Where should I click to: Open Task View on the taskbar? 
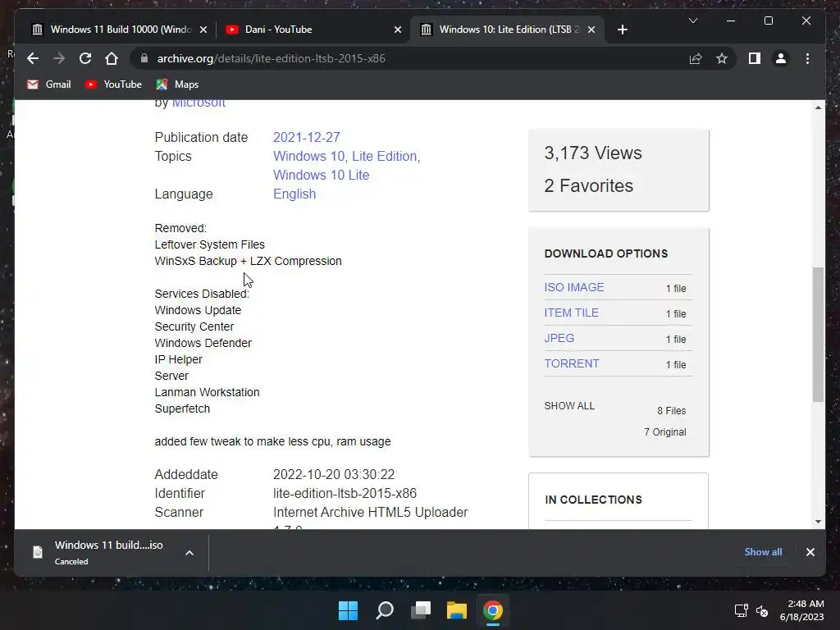pyautogui.click(x=421, y=610)
